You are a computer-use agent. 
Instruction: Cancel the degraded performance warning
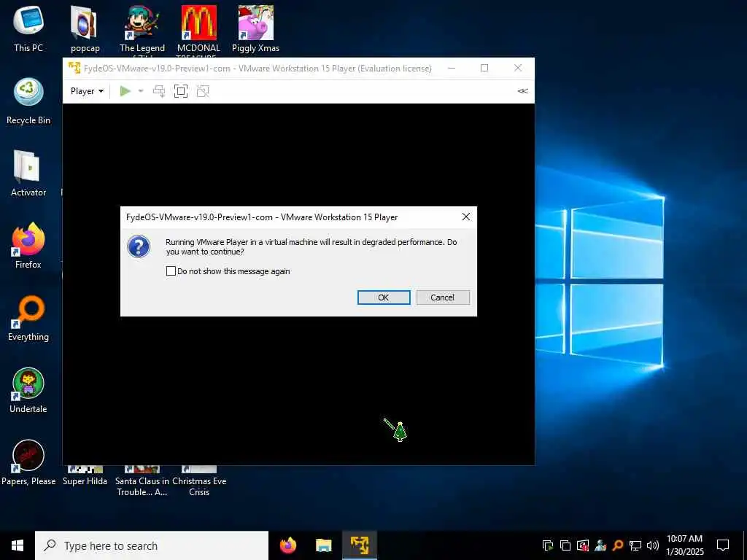[x=443, y=297]
